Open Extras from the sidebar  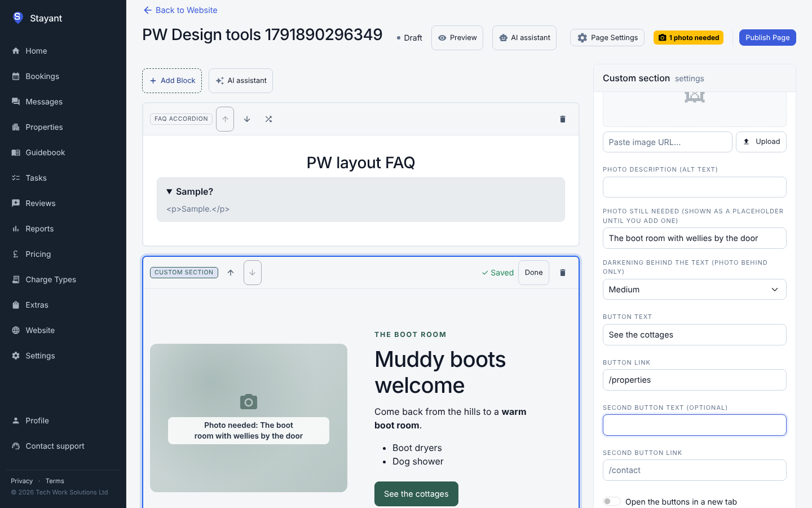click(x=63, y=305)
